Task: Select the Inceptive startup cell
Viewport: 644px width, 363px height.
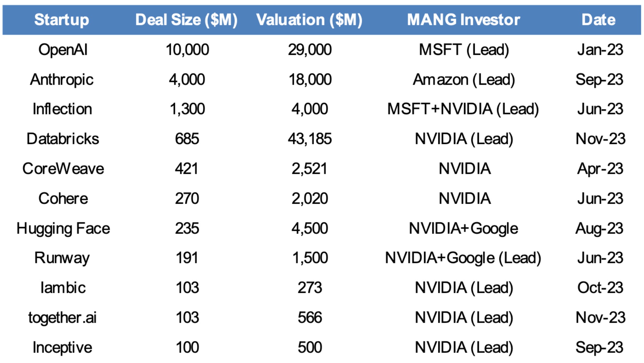Action: click(x=62, y=347)
